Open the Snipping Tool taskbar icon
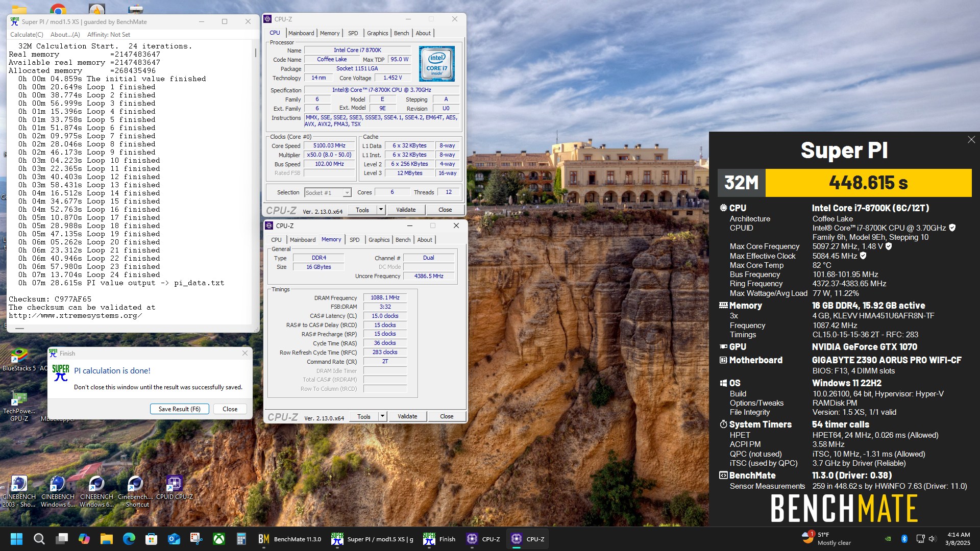Screen dimensions: 980x551 point(197,539)
